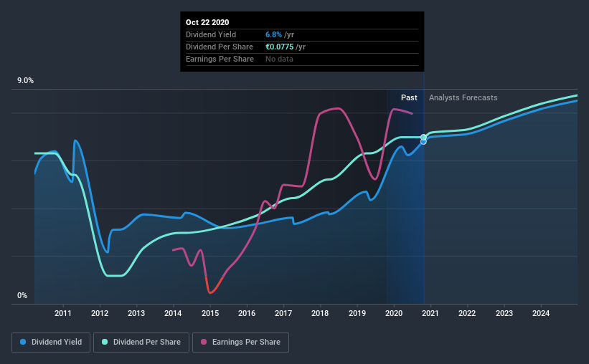
Task: Click the 2024 x-axis label
Action: coord(541,313)
